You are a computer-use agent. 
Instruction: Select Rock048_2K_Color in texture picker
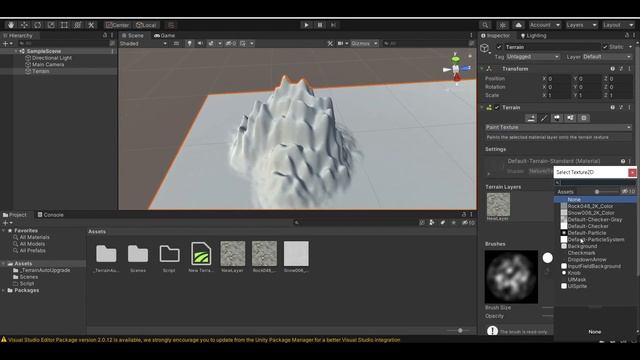pos(590,206)
